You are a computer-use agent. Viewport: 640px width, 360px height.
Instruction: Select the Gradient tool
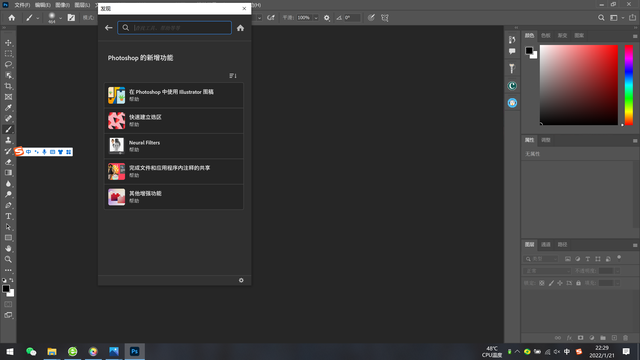8,173
